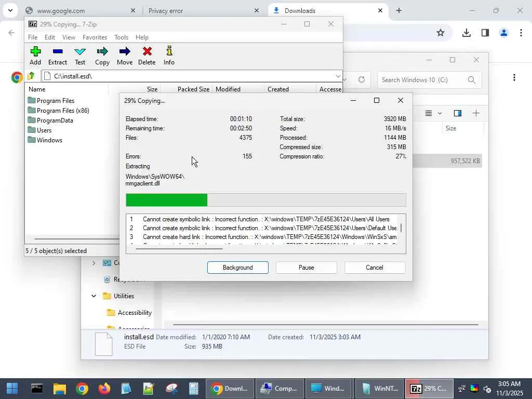Click the Search Windows 10 (C:) field

pyautogui.click(x=429, y=79)
